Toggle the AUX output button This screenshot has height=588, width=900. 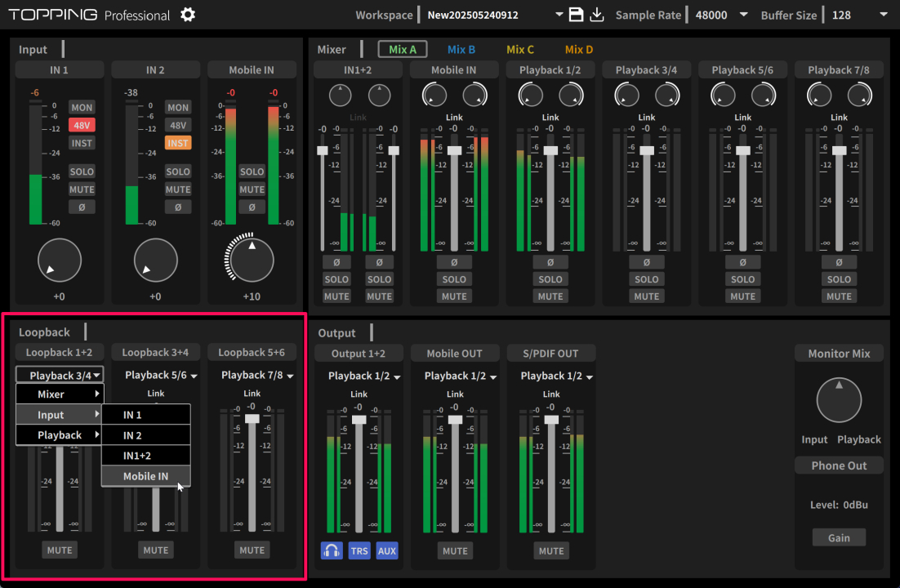point(387,550)
